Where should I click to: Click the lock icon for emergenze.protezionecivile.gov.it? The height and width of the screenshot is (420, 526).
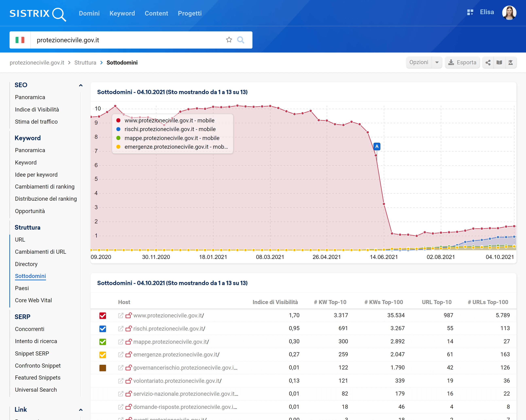tap(129, 355)
